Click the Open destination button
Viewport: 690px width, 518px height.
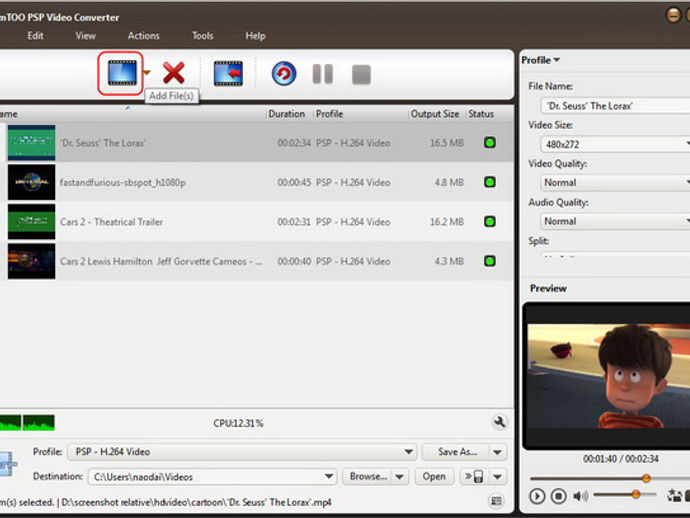434,476
